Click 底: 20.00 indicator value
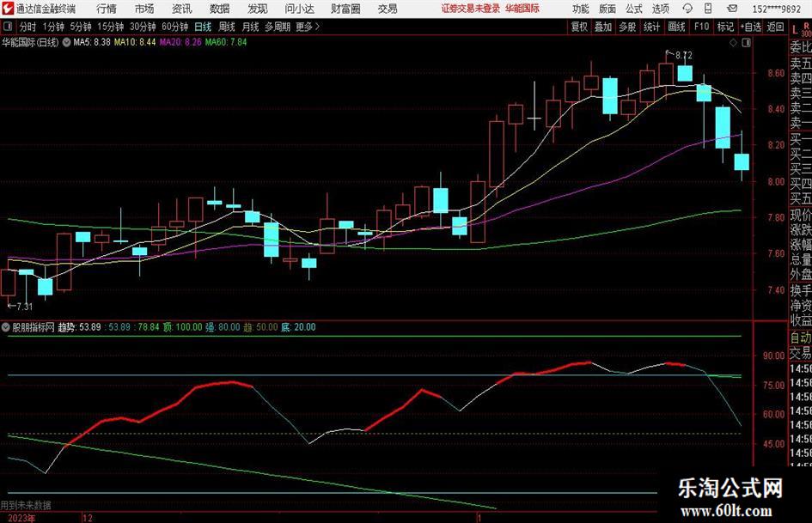Viewport: 812px width, 523px height. point(298,327)
